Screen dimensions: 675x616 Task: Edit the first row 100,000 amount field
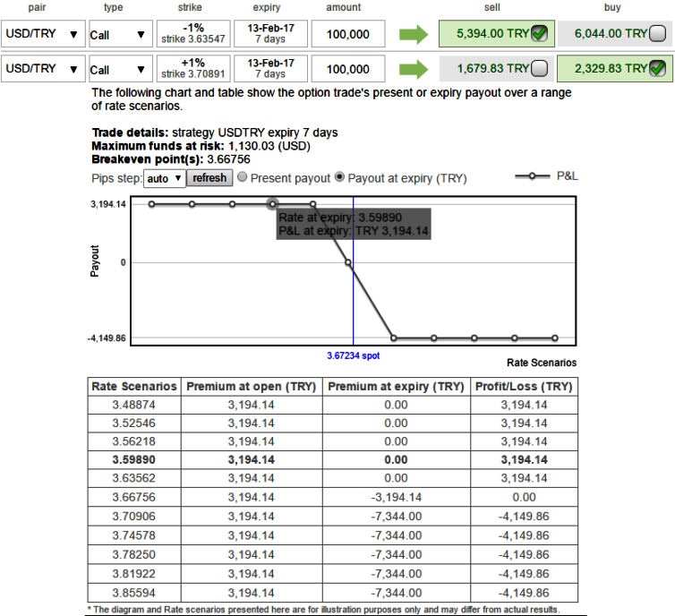(348, 34)
